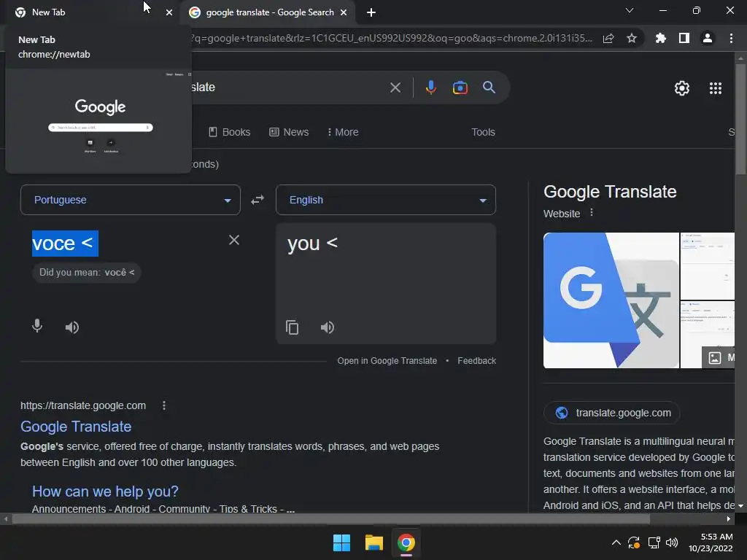Open a new tab with the plus button

[371, 13]
